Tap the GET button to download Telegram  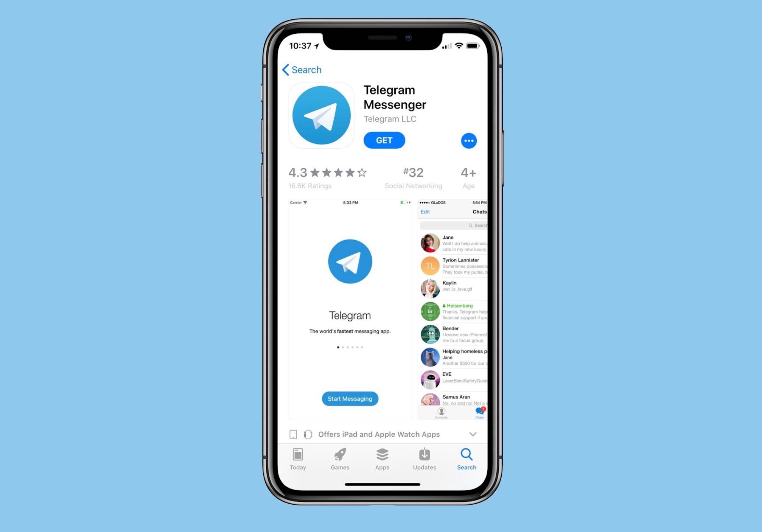pyautogui.click(x=385, y=141)
